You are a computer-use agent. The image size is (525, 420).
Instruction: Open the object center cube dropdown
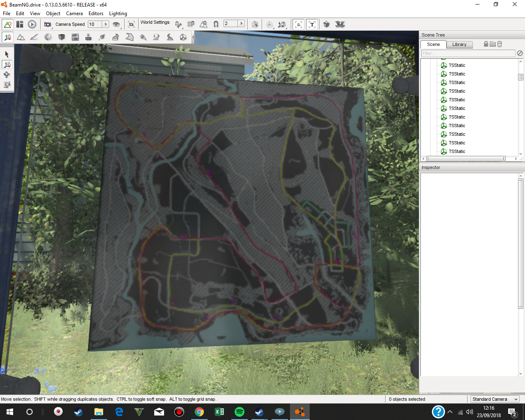pyautogui.click(x=269, y=24)
